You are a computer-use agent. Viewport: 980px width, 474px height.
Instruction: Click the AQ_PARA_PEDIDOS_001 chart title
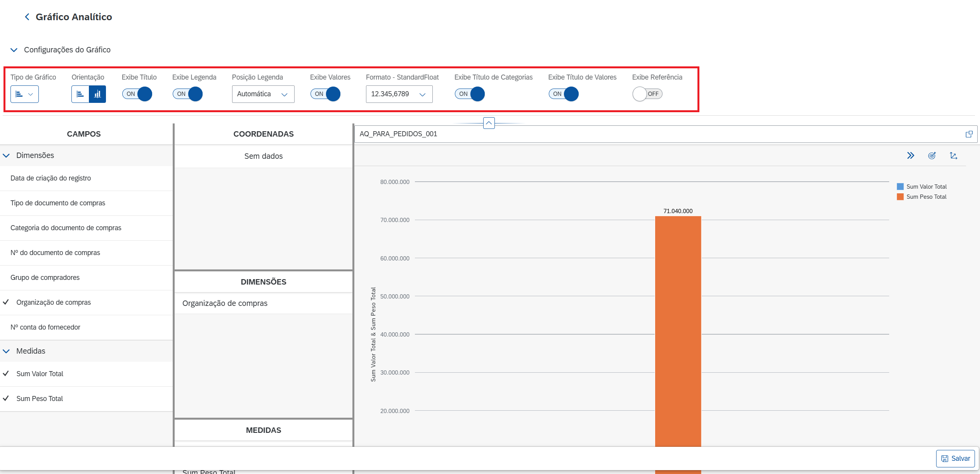[398, 134]
